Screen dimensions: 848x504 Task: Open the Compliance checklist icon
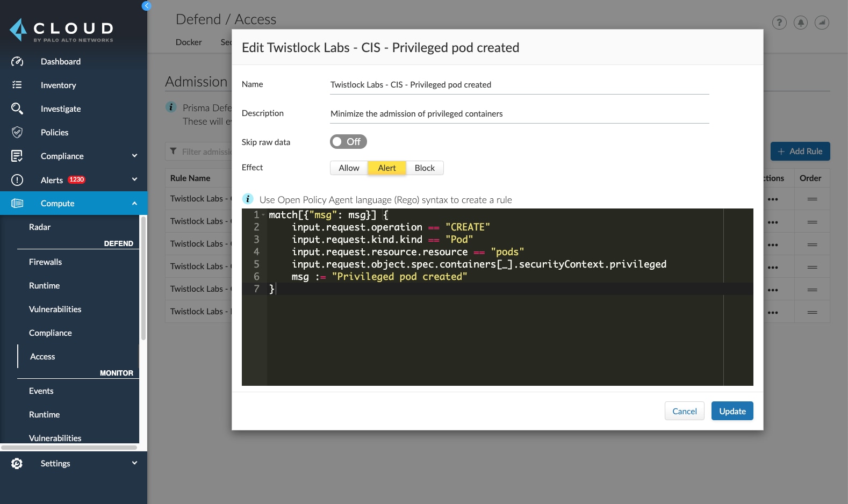tap(17, 156)
